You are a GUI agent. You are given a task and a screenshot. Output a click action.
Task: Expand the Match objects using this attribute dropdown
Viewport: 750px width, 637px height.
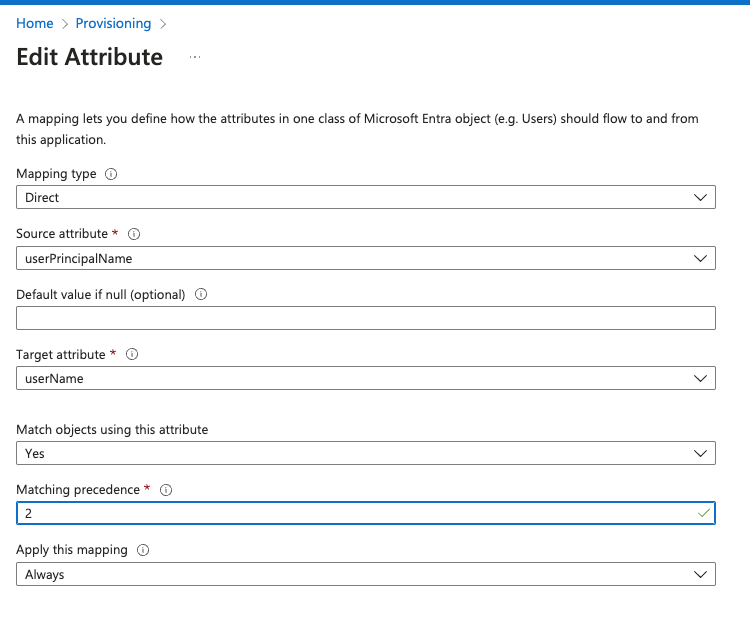point(366,453)
